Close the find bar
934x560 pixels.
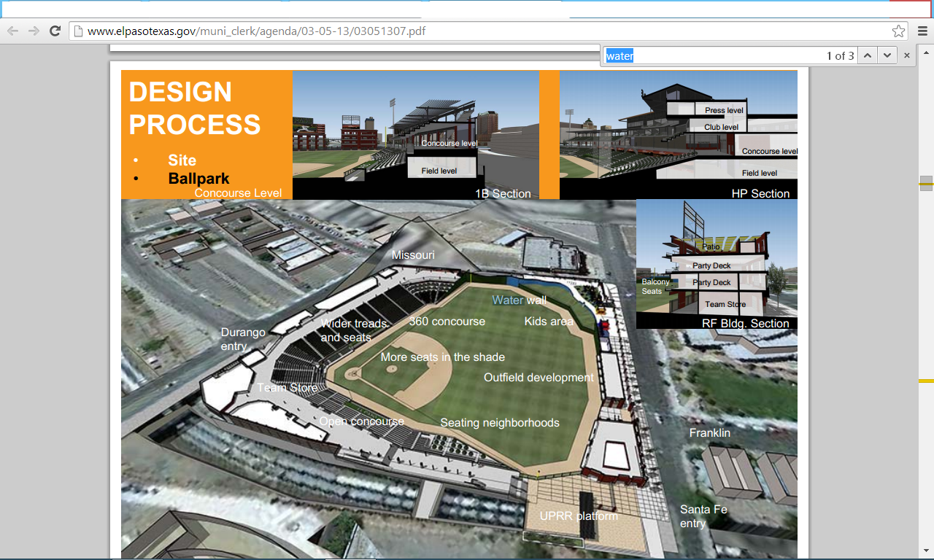click(907, 55)
